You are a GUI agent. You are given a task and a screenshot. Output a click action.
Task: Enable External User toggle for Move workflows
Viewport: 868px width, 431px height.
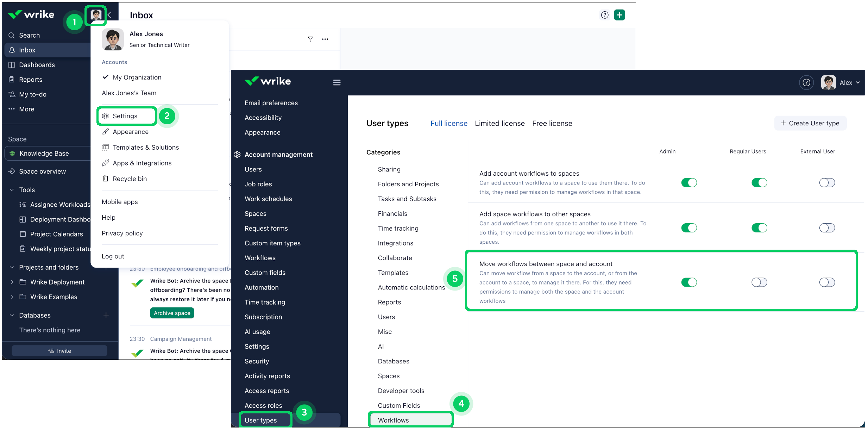tap(827, 282)
